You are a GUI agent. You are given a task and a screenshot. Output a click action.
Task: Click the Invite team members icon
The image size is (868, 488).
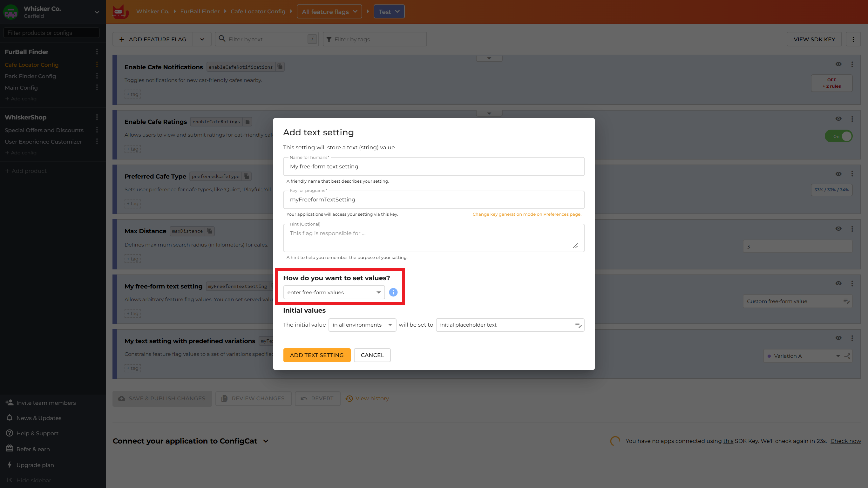[x=10, y=403]
